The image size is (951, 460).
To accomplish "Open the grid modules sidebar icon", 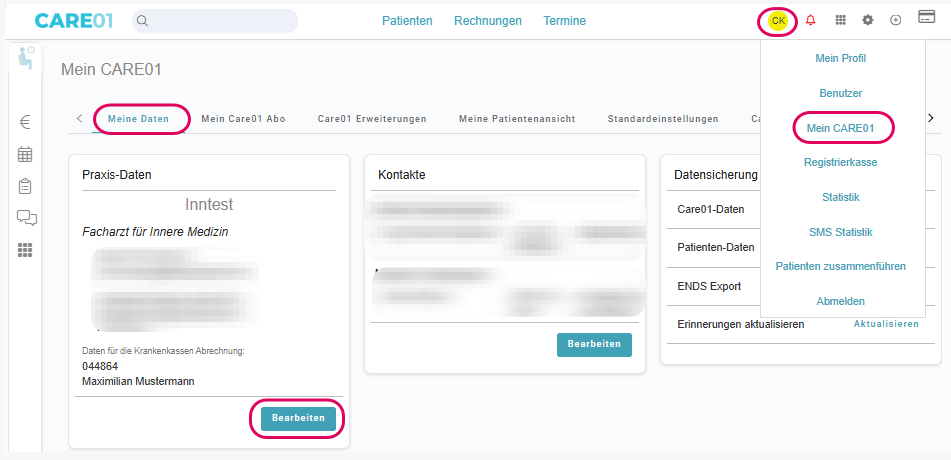I will click(x=25, y=249).
